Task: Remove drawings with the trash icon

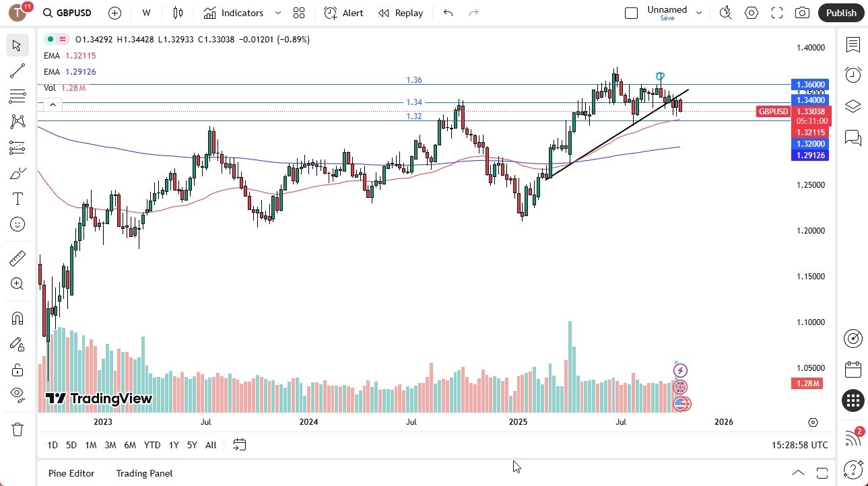Action: 17,429
